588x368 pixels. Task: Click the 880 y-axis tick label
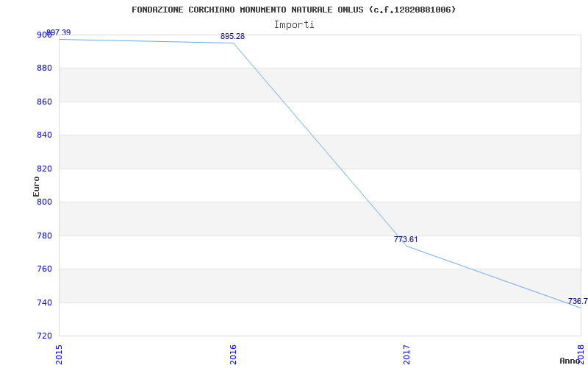coord(44,68)
